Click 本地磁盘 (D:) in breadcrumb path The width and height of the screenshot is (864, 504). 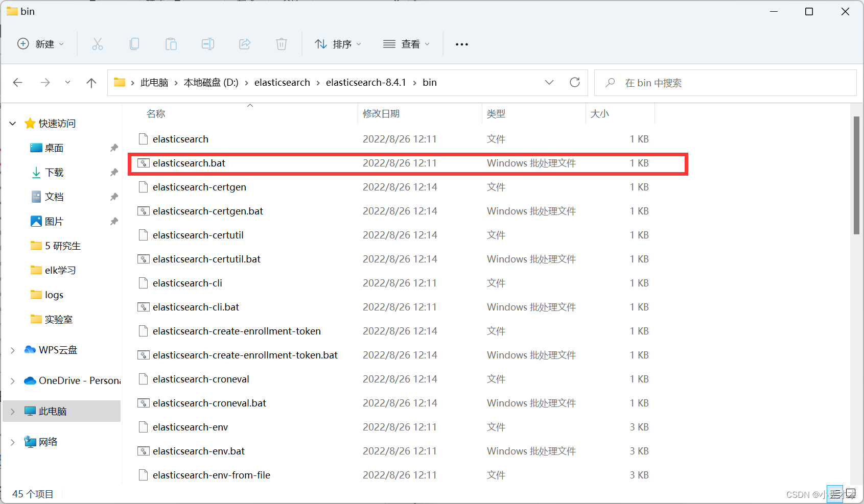[211, 83]
